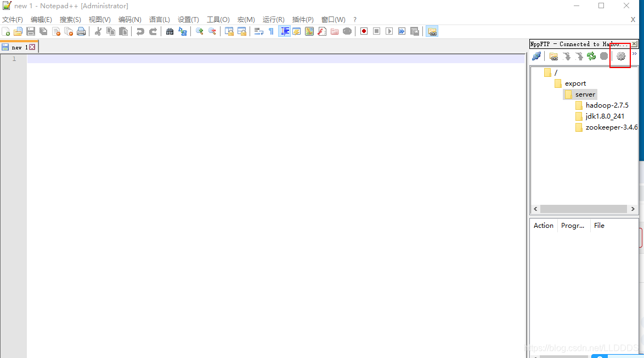Open the 编码(N) menu
644x358 pixels.
[x=130, y=19]
